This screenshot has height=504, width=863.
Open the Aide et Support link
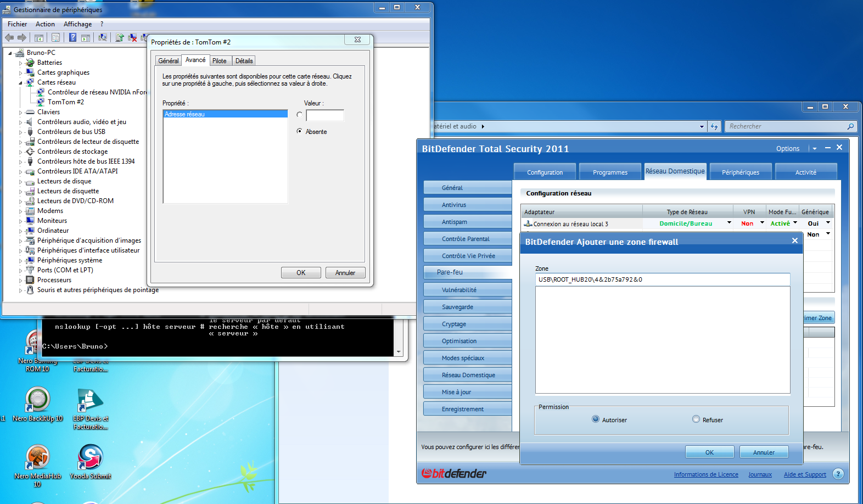(805, 474)
